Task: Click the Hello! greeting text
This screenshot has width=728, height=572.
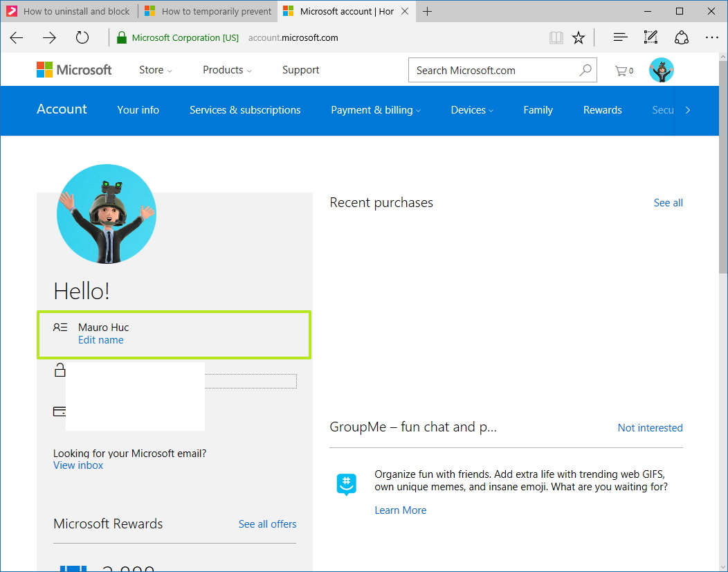Action: [x=81, y=291]
